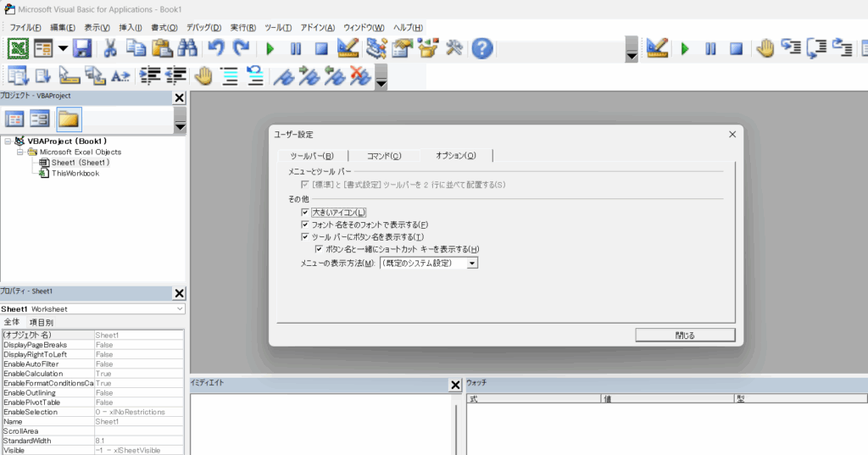Viewport: 868px width, 455px height.
Task: Click the Outdent icon in the Edit toolbar
Action: (175, 76)
